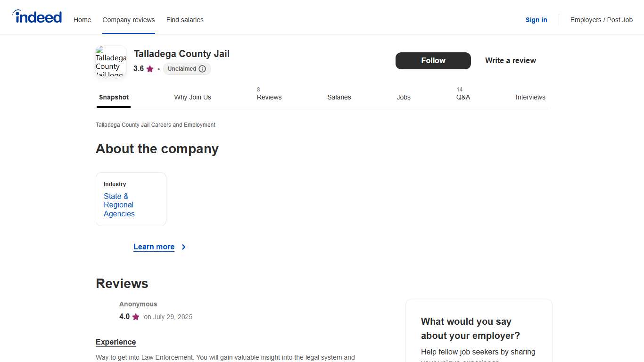Open the Interviews tab
The height and width of the screenshot is (362, 644).
click(530, 97)
